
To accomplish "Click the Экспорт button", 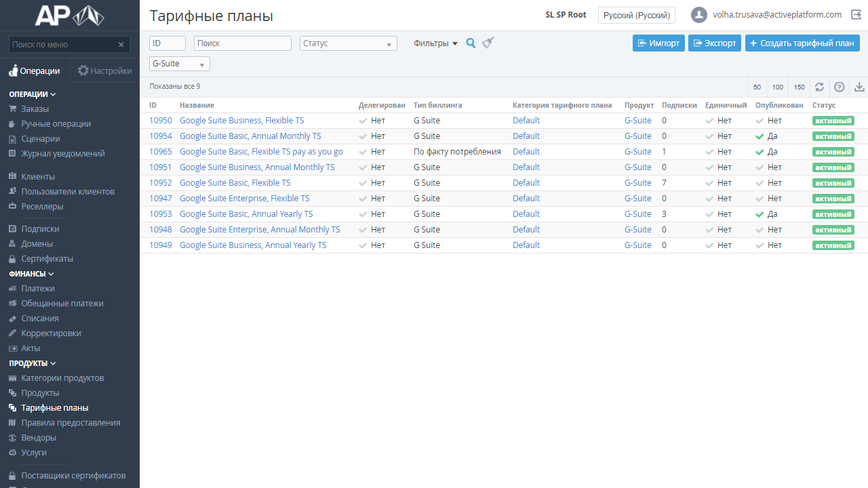I will pos(715,43).
